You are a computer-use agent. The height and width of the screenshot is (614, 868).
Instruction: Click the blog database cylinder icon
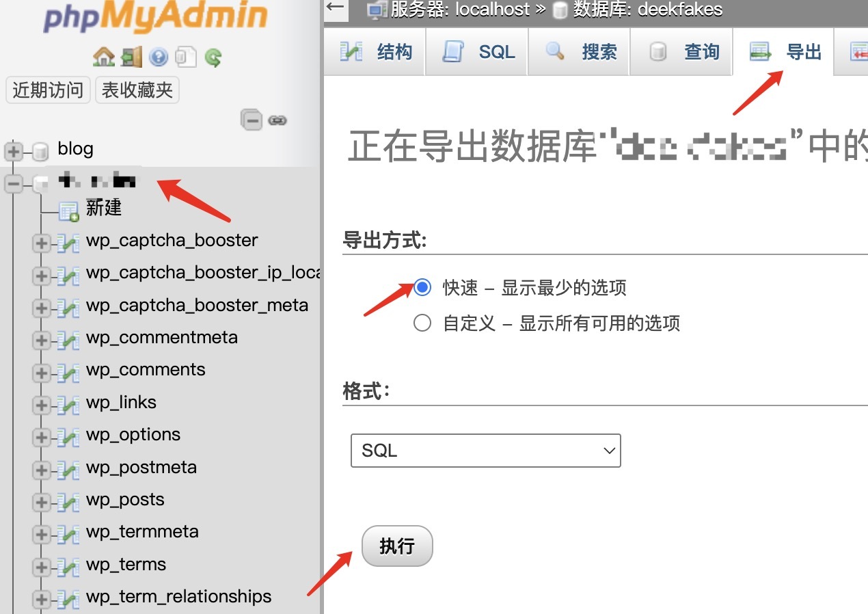point(40,152)
